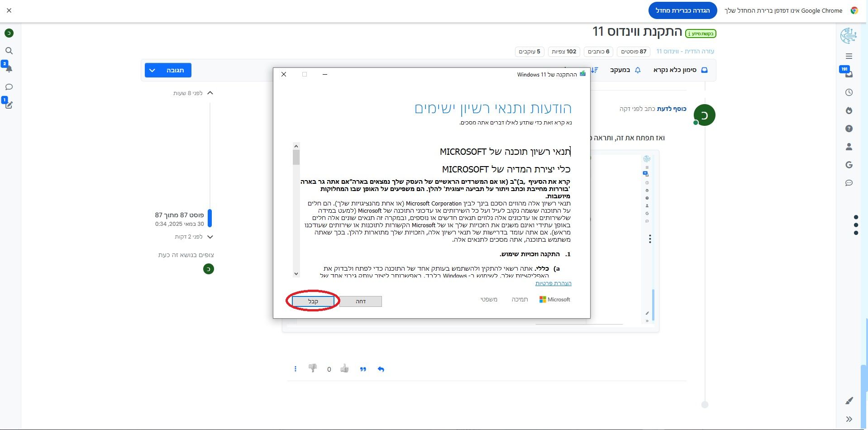Click the תמיכה support link in dialog
This screenshot has height=430, width=868.
520,300
